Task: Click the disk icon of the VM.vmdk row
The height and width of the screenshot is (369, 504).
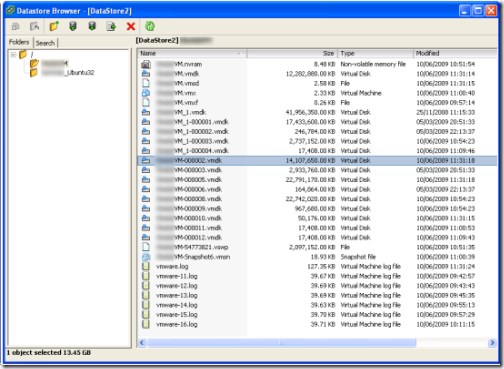Action: [146, 74]
